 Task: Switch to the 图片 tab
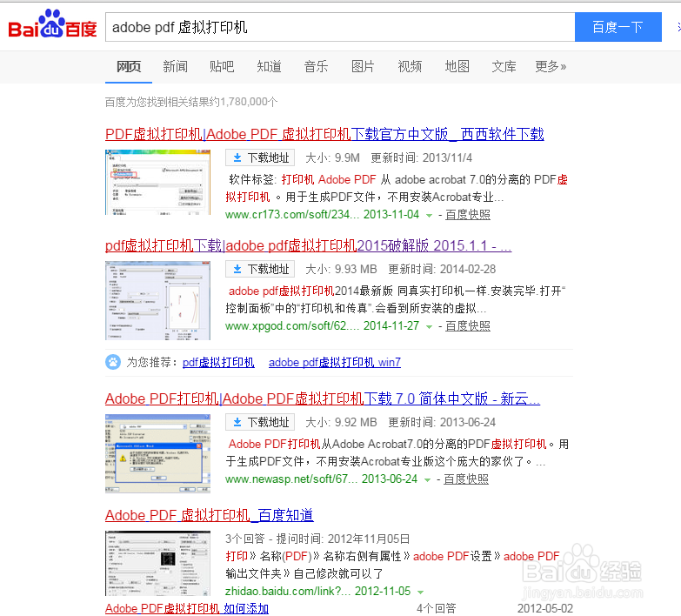pos(363,66)
